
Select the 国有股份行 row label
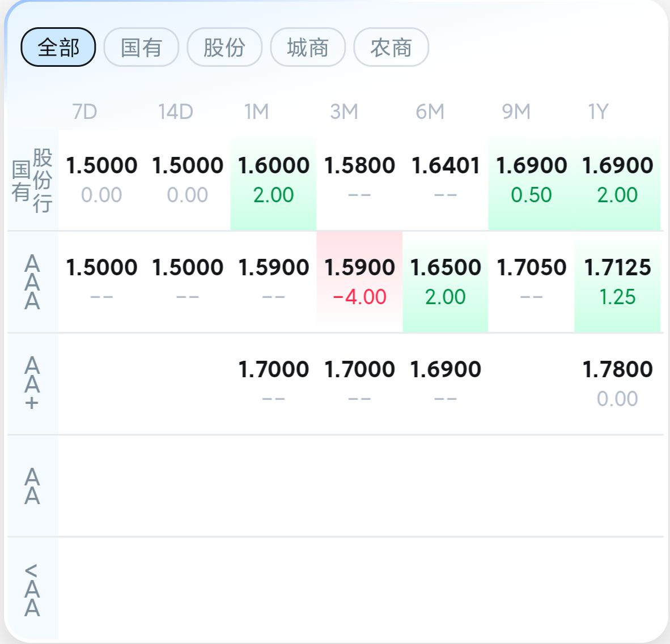(x=32, y=181)
